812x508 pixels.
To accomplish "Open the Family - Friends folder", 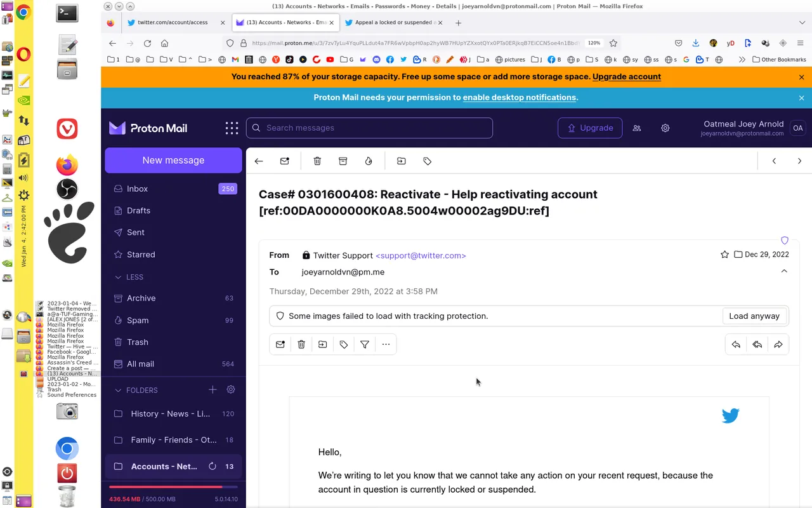I will click(173, 440).
